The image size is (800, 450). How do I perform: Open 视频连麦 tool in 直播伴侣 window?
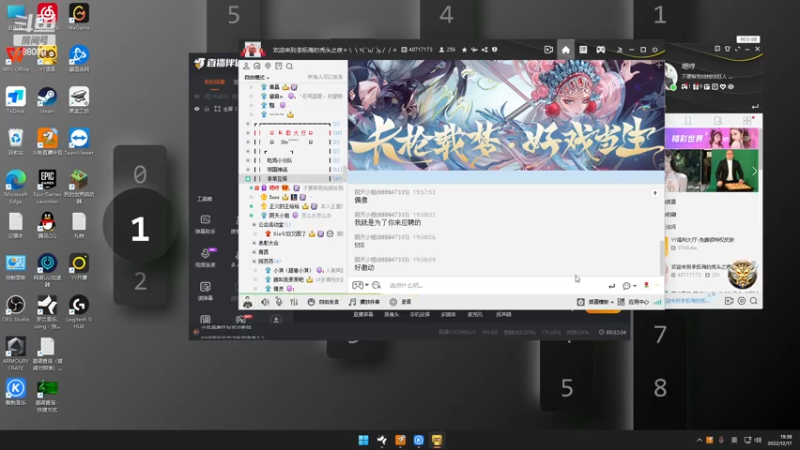coord(205,258)
